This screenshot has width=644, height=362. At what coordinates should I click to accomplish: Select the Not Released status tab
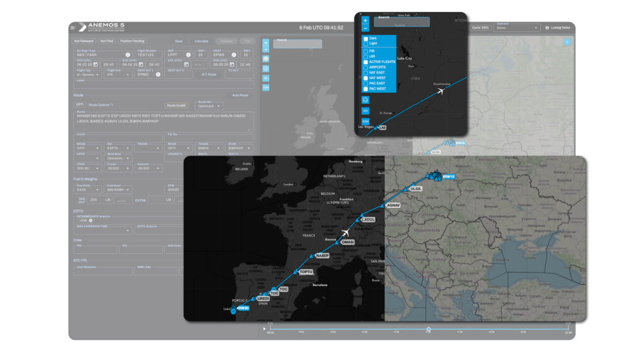tap(84, 41)
